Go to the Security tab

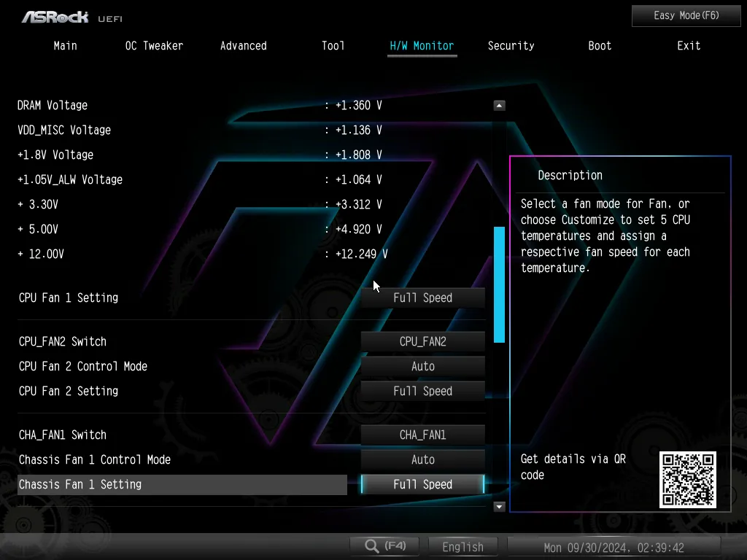(x=511, y=46)
